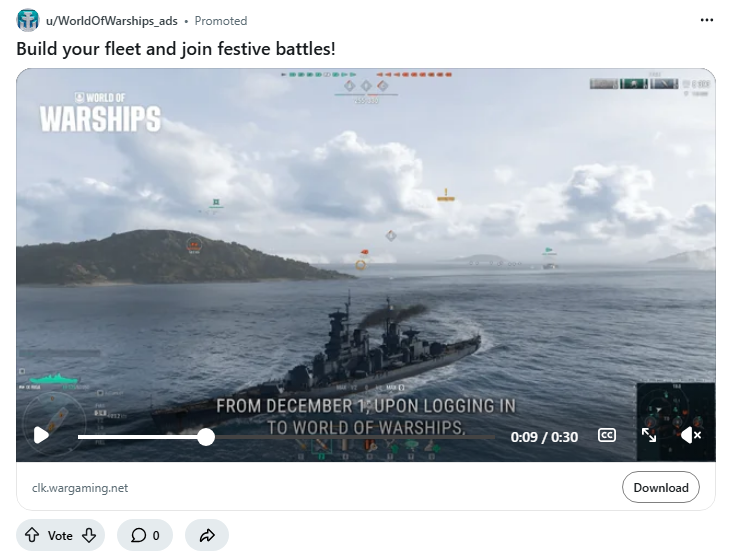
Task: Click the video time display 0:09 / 0:30
Action: 544,437
